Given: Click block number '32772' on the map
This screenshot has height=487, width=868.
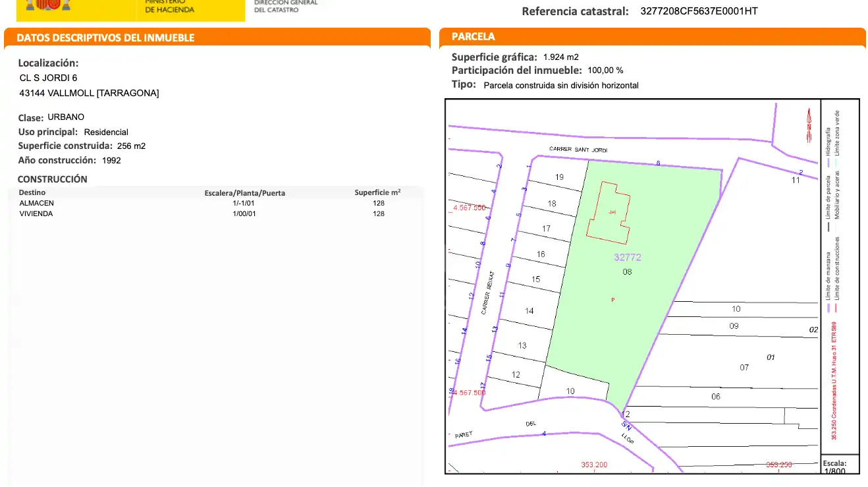Looking at the screenshot, I should [x=627, y=258].
